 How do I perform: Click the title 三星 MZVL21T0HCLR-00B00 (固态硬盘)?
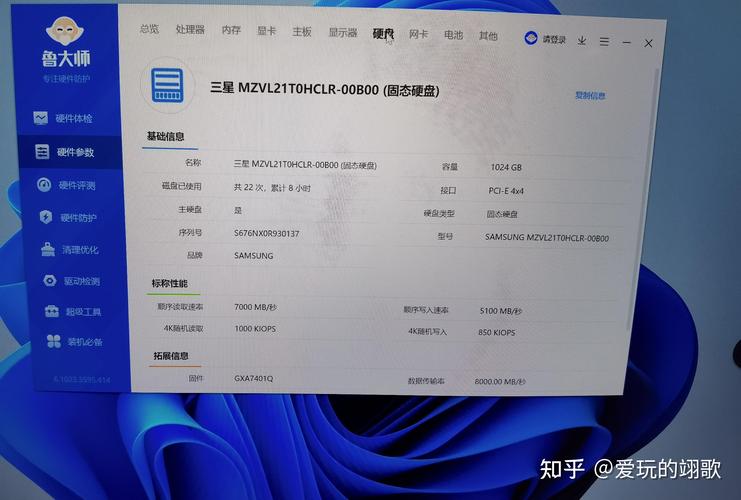pos(325,89)
